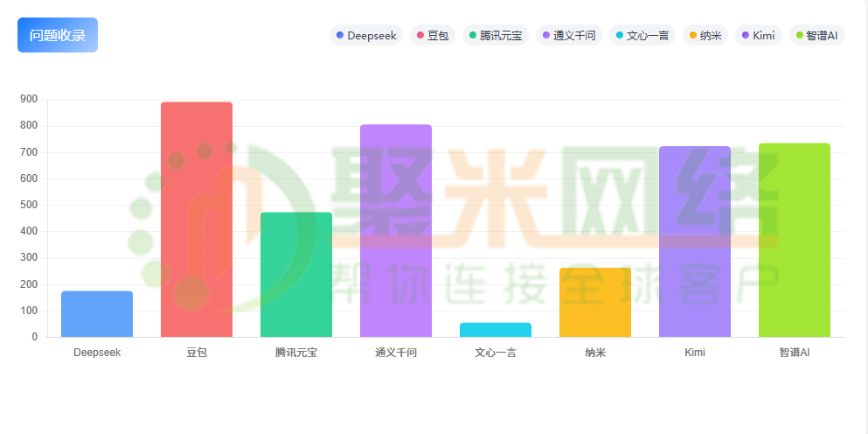Click the cyan 文心一言 bar
This screenshot has width=868, height=434.
click(496, 330)
